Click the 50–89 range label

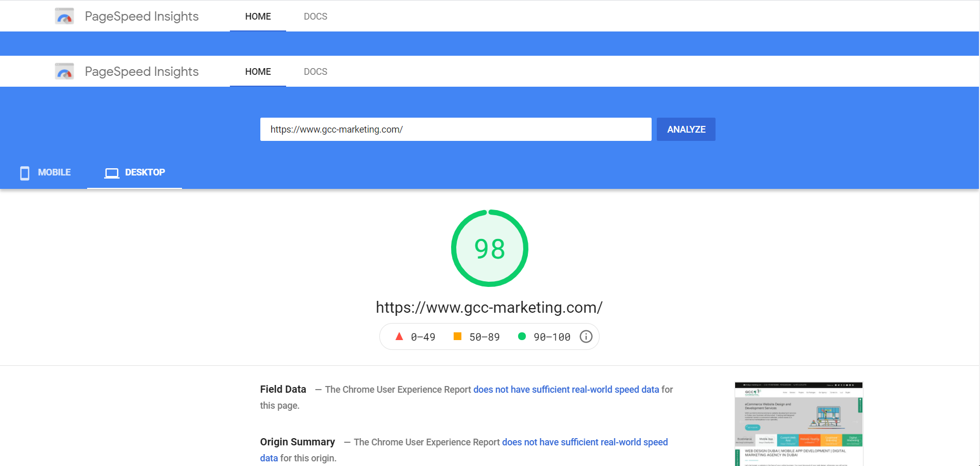[485, 337]
